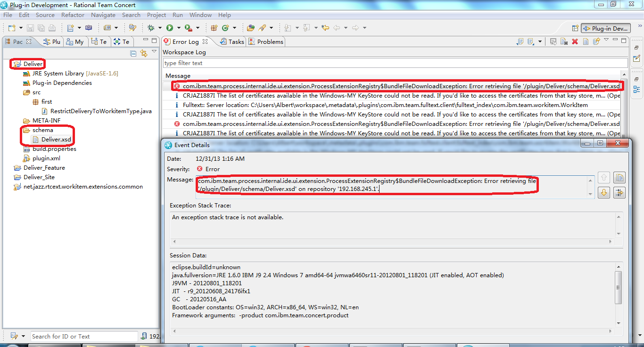Open the Error Log view menu triangle
The width and height of the screenshot is (644, 347).
606,40
